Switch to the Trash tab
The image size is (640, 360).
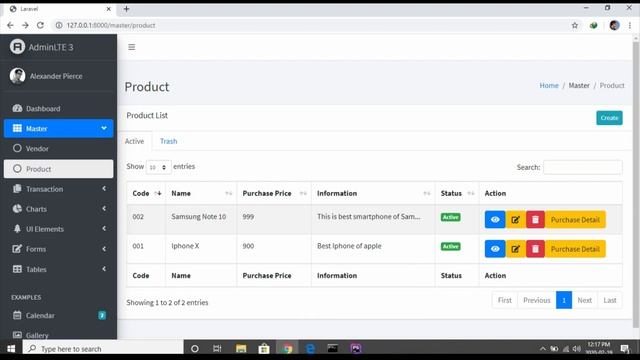point(169,141)
